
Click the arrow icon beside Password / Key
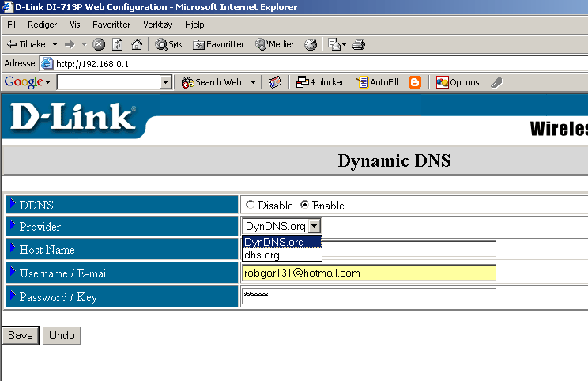click(x=13, y=295)
